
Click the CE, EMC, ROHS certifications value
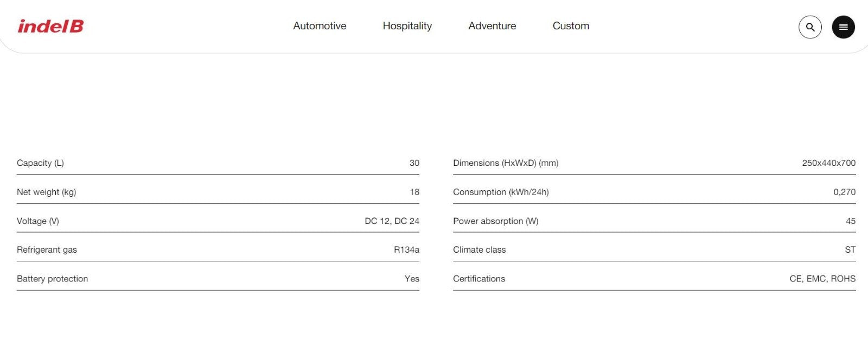tap(822, 279)
